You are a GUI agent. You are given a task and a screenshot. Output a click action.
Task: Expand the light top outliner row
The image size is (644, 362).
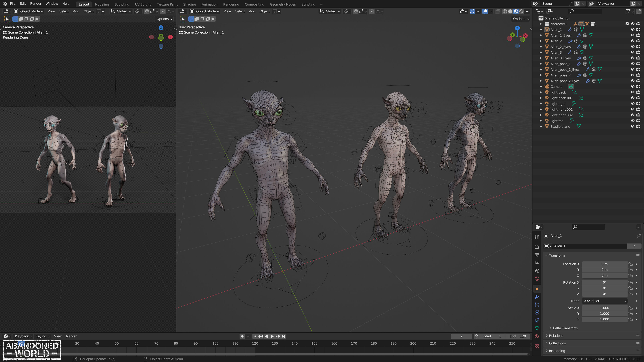tap(541, 121)
